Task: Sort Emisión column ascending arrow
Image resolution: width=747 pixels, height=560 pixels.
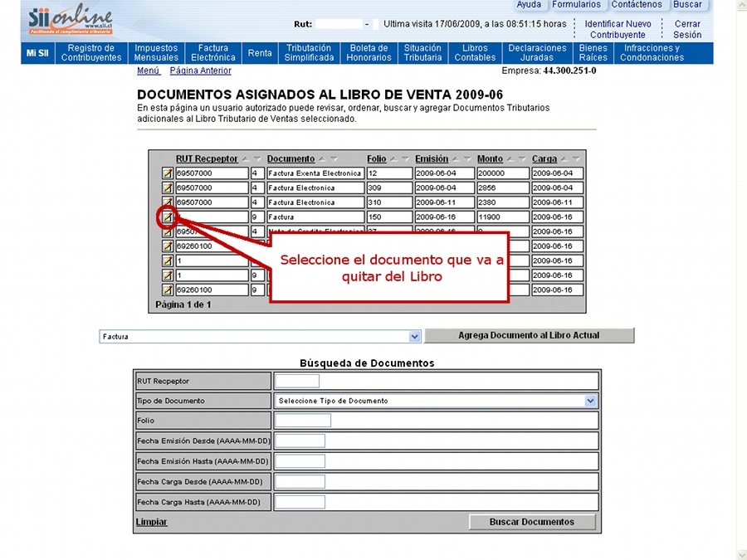Action: [x=456, y=159]
